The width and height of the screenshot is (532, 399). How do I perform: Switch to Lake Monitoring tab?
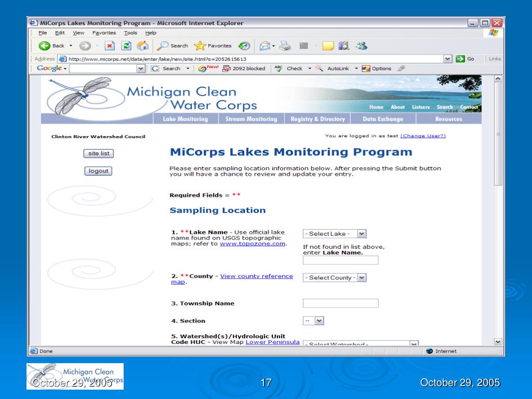(185, 119)
